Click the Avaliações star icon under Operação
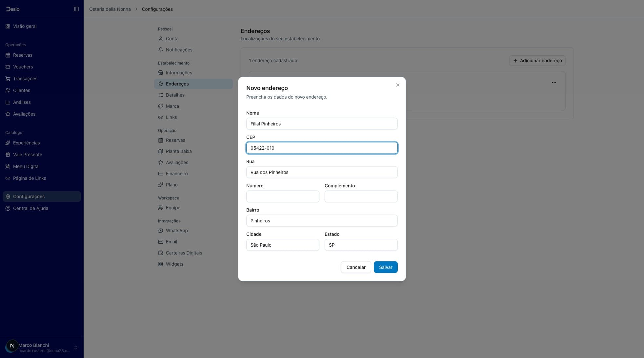 pyautogui.click(x=161, y=162)
